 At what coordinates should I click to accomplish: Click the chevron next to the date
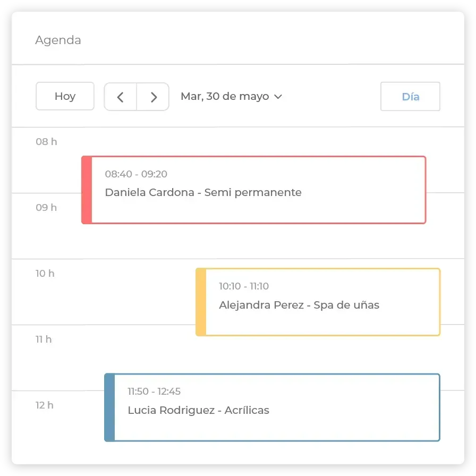click(278, 97)
